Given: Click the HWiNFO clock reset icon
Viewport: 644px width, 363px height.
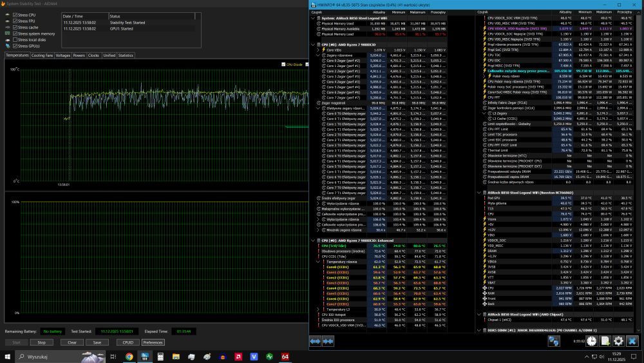Looking at the screenshot, I should [x=591, y=340].
